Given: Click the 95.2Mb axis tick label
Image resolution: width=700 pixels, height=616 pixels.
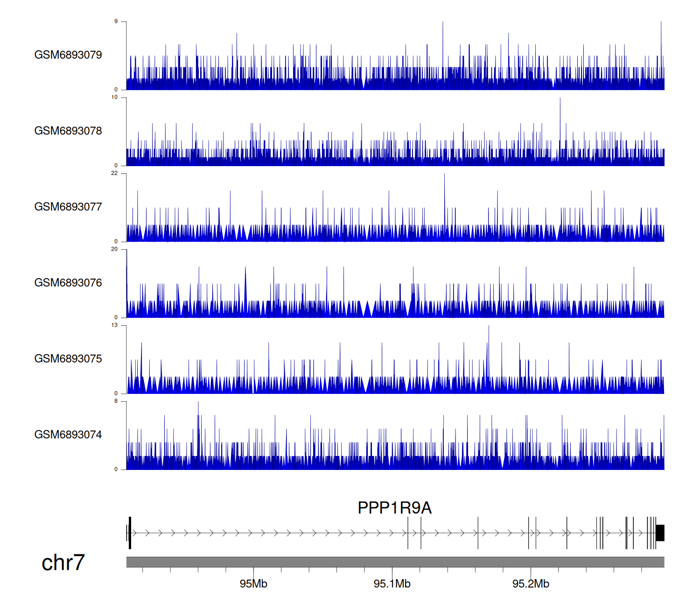Looking at the screenshot, I should click(531, 584).
